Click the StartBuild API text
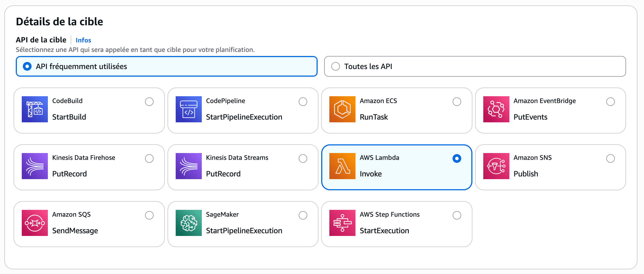The width and height of the screenshot is (644, 274). pyautogui.click(x=69, y=117)
